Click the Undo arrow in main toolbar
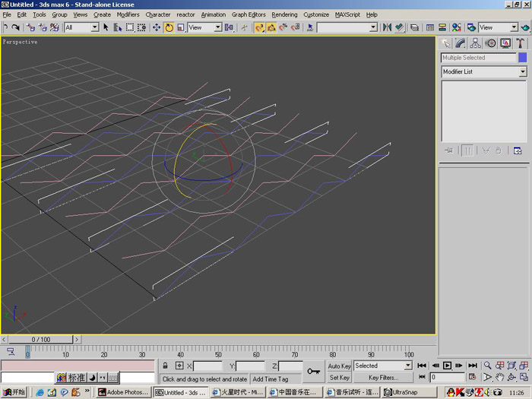This screenshot has height=399, width=532. (x=5, y=27)
